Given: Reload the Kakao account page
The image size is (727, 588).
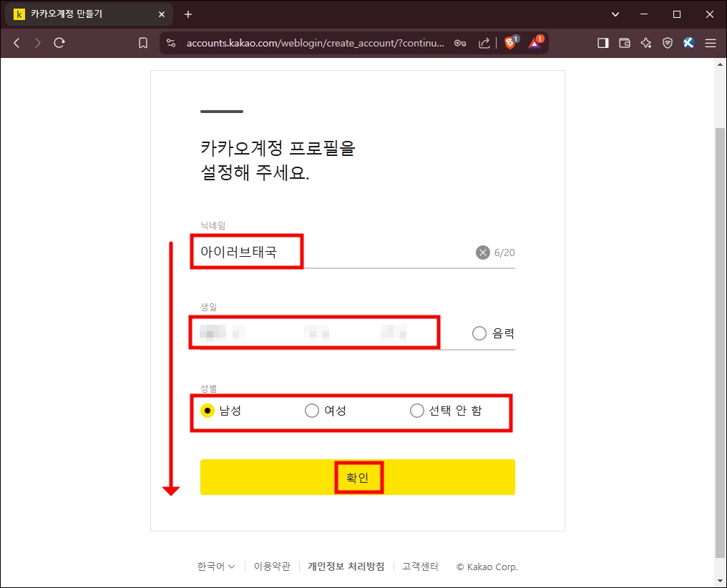Looking at the screenshot, I should point(59,43).
